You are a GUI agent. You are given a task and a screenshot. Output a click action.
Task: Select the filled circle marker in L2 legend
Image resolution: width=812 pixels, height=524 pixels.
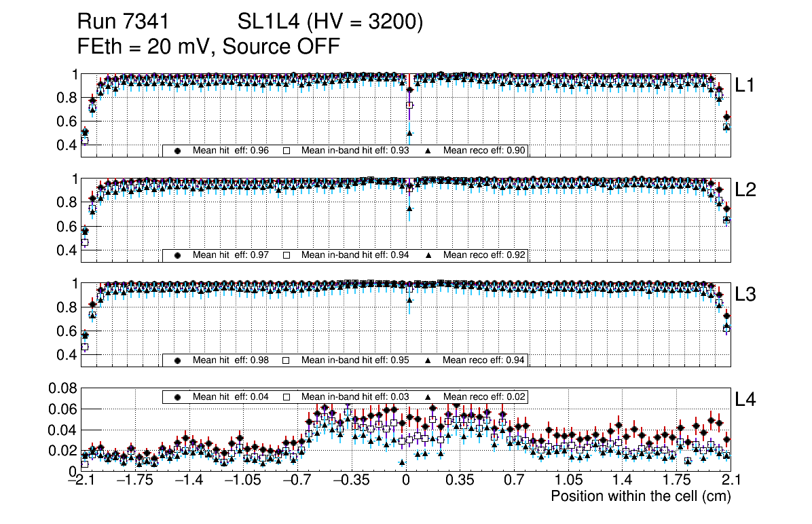(178, 255)
